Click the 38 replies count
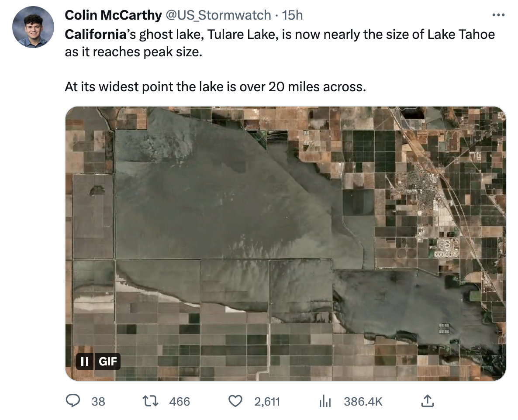Screen dimensions: 518x420 98,401
